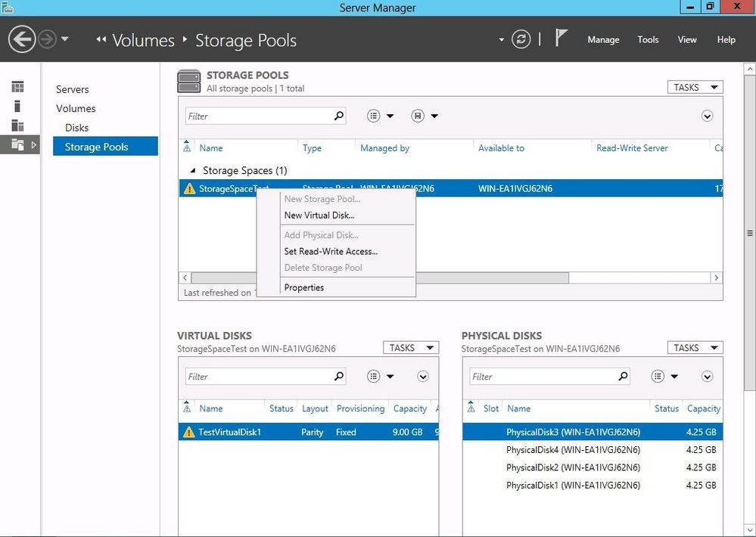Click the All Servers sidebar icon

click(x=17, y=126)
